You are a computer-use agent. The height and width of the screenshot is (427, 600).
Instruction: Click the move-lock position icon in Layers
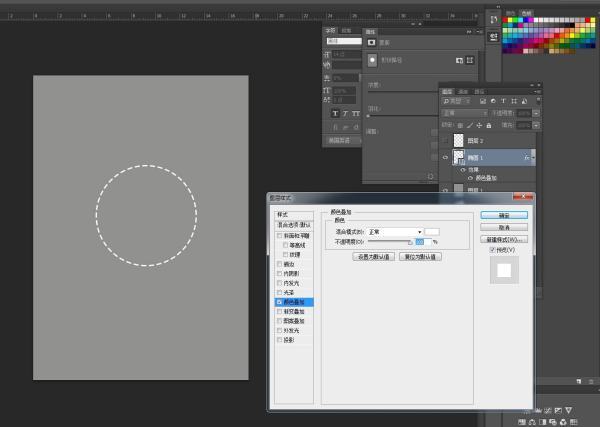coord(479,125)
